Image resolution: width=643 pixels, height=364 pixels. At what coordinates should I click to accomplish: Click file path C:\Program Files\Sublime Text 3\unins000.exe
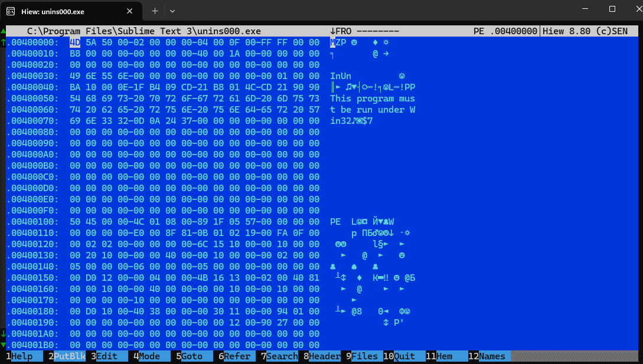tap(144, 31)
